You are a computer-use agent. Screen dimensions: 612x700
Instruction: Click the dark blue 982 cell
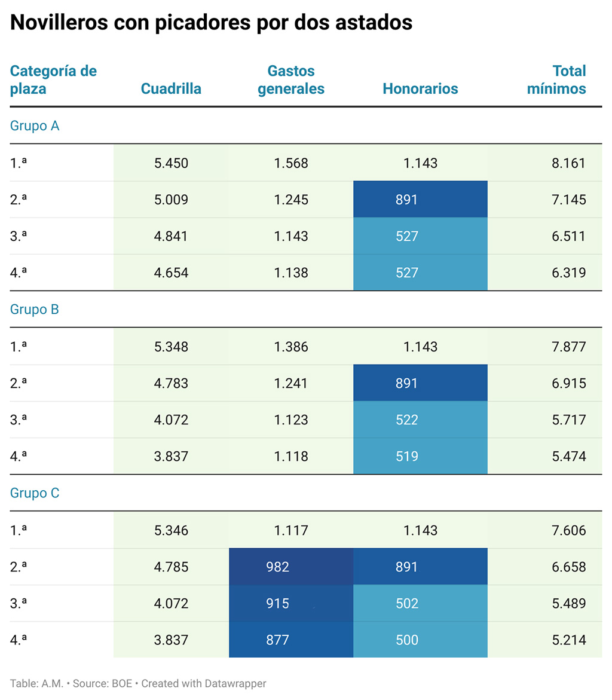278,567
